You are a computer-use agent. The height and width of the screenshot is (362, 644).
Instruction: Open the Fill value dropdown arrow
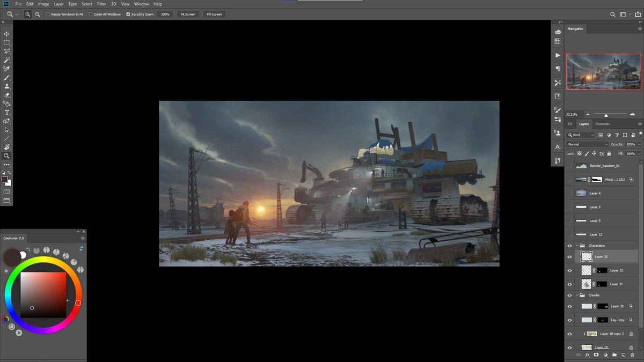pyautogui.click(x=639, y=154)
